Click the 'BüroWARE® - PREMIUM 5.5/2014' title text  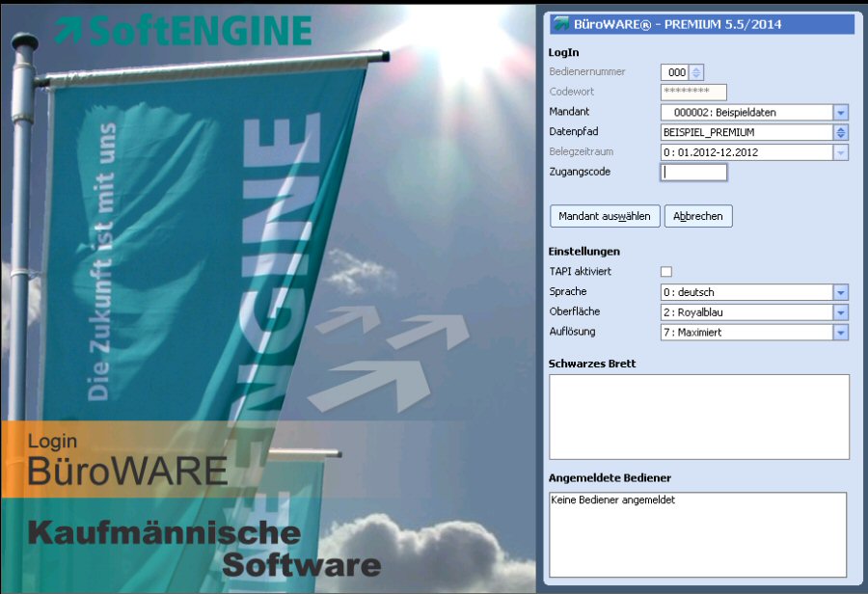(678, 24)
